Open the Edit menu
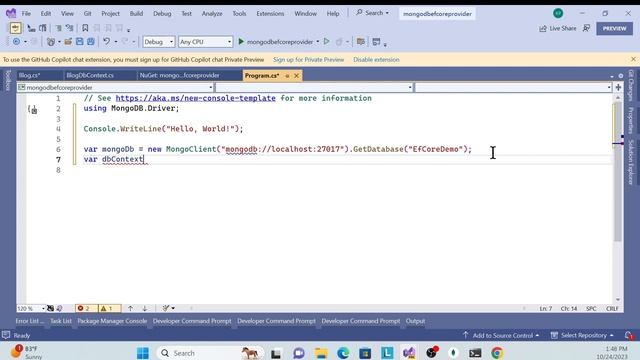Screen dimensions: 640x360 pos(46,13)
